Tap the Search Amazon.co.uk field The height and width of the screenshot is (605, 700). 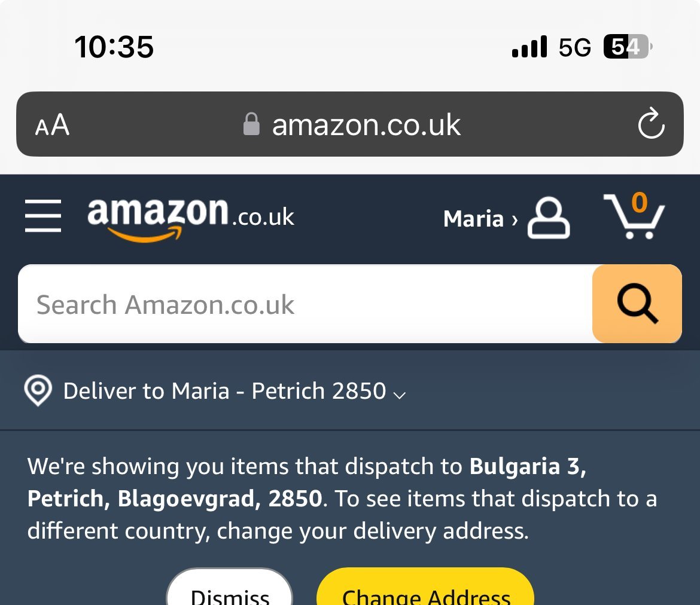click(305, 304)
